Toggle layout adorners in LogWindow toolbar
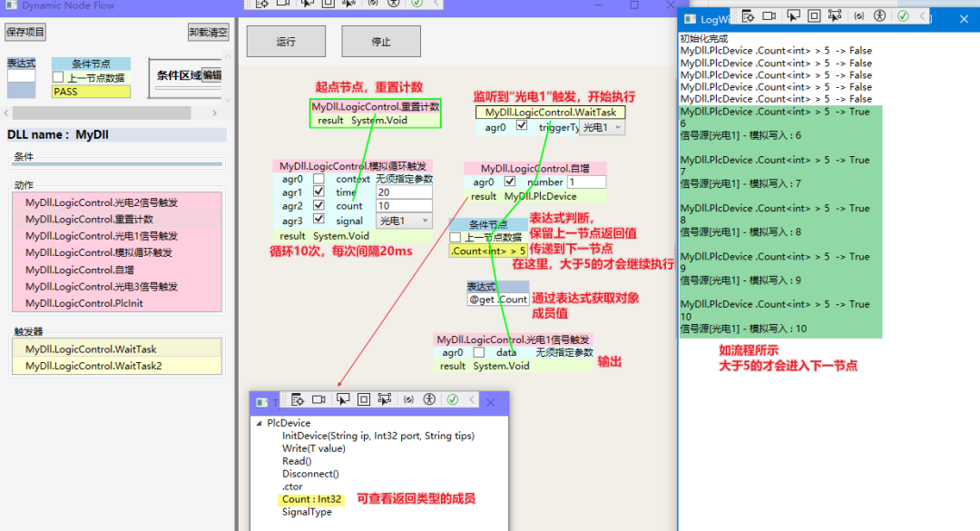The height and width of the screenshot is (531, 980). point(814,16)
